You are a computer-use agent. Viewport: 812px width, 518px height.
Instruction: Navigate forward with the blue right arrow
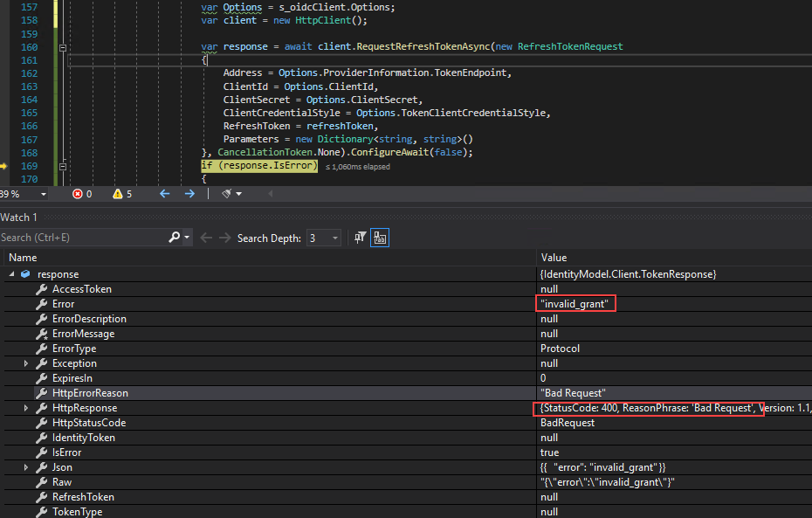click(x=189, y=194)
